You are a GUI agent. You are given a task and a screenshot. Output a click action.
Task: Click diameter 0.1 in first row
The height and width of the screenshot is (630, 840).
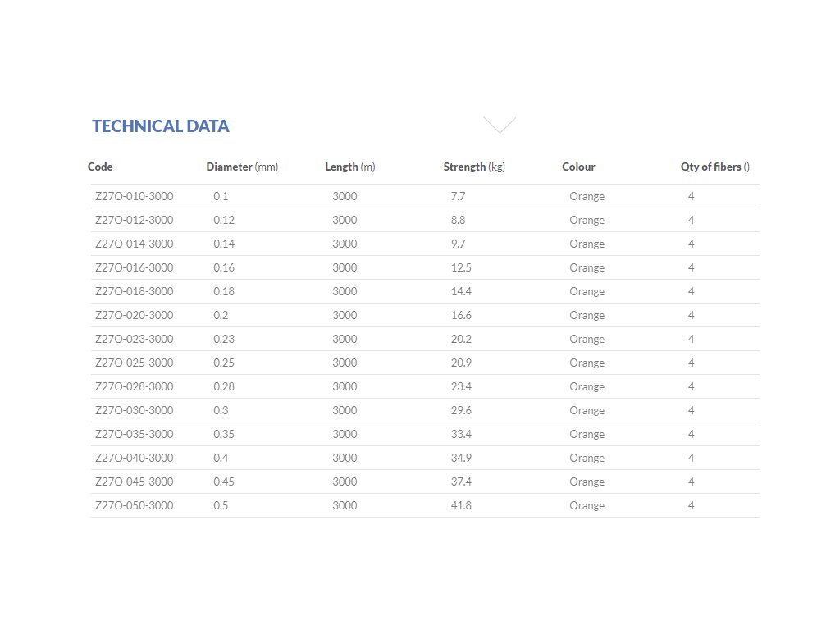pos(221,196)
